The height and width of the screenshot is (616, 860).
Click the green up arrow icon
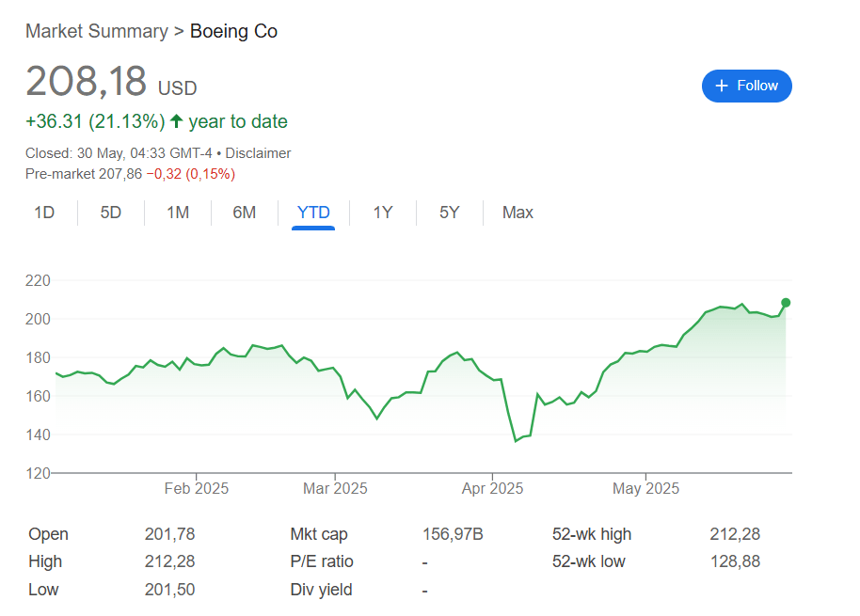point(176,121)
